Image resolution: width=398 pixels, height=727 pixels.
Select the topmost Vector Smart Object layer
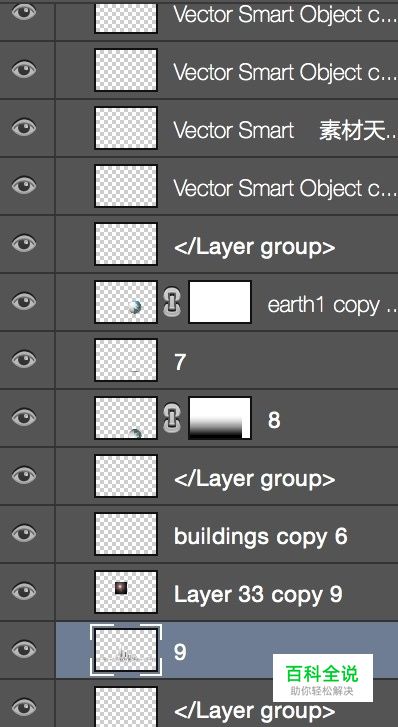(x=226, y=19)
